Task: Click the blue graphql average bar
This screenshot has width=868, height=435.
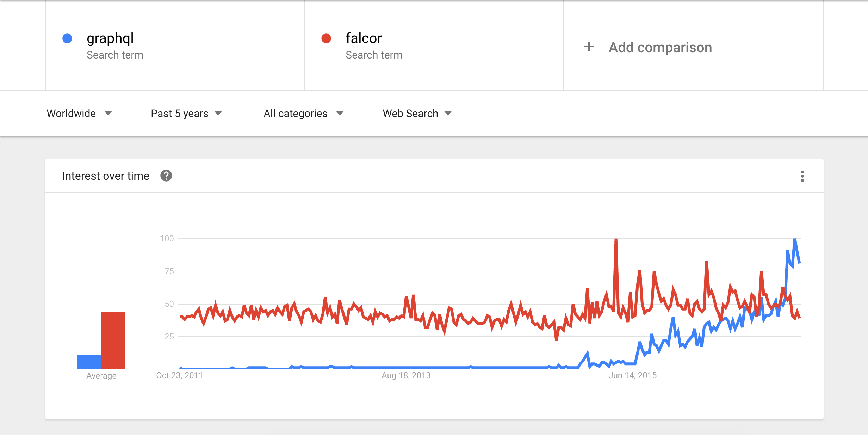Action: point(89,362)
